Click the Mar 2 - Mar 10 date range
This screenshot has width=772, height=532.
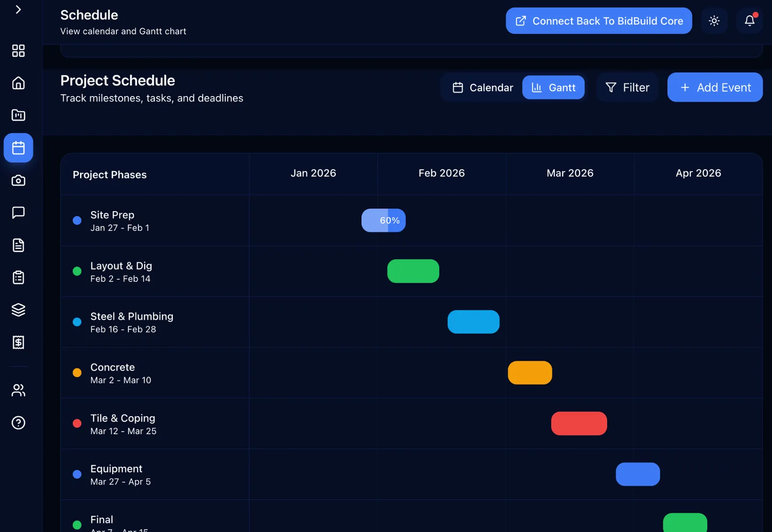121,380
